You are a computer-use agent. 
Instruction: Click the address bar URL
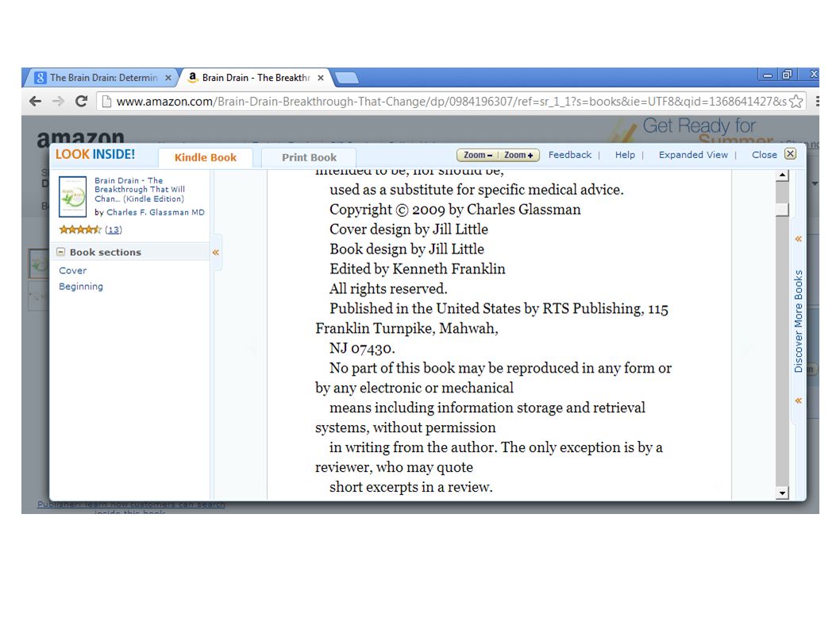pyautogui.click(x=451, y=102)
